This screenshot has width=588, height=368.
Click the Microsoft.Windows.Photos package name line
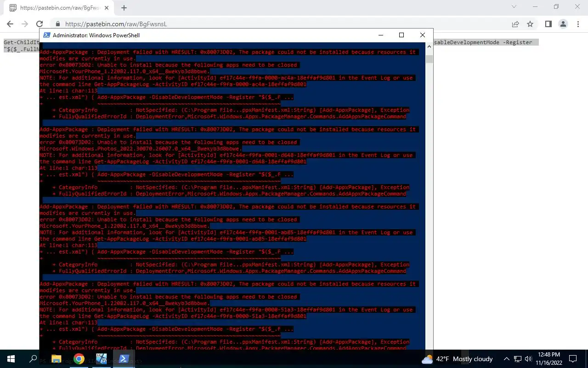[x=141, y=149]
